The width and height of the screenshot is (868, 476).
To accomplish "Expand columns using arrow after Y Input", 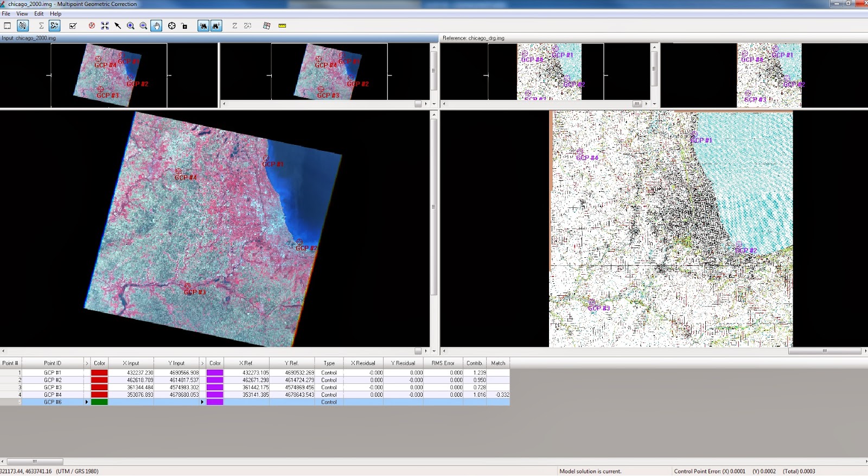I will click(202, 363).
